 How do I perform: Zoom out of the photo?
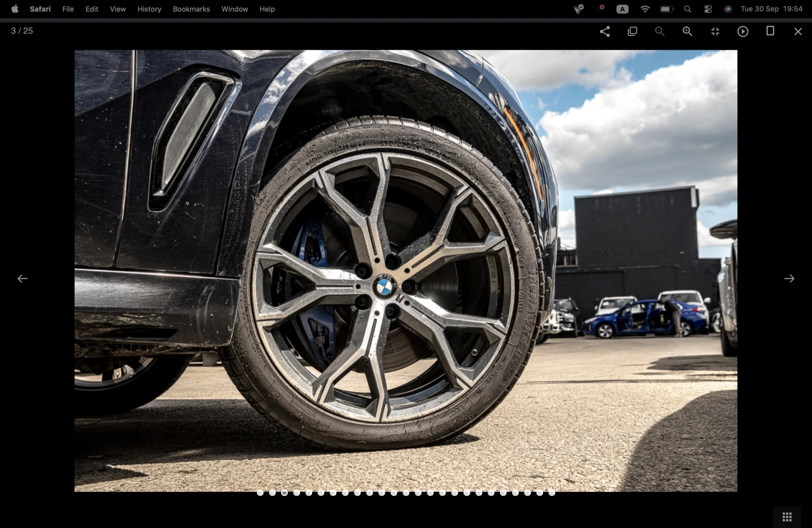[660, 31]
